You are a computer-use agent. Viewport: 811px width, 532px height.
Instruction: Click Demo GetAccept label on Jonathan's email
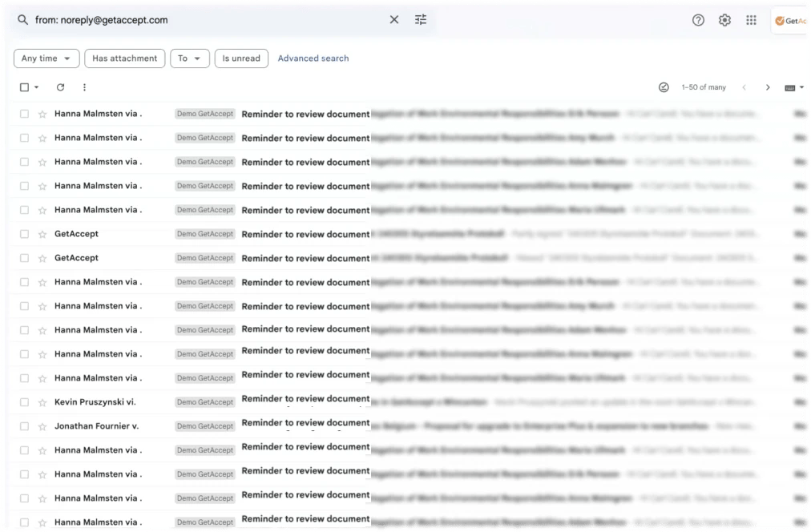(205, 426)
